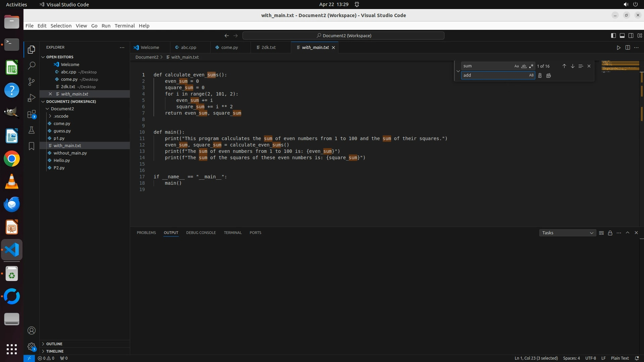Open Source Control view icon
The image size is (644, 362).
(x=32, y=82)
